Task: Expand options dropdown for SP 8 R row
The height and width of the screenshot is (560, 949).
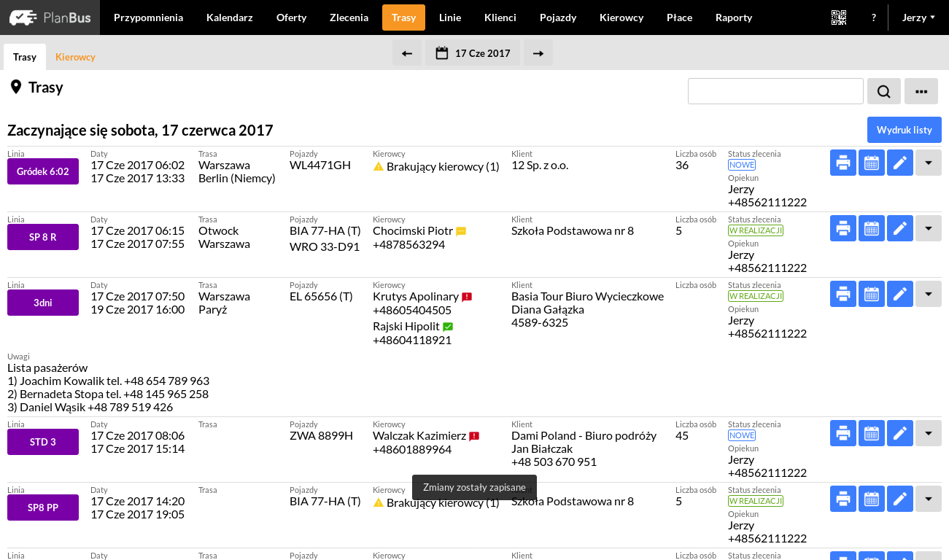Action: tap(929, 228)
